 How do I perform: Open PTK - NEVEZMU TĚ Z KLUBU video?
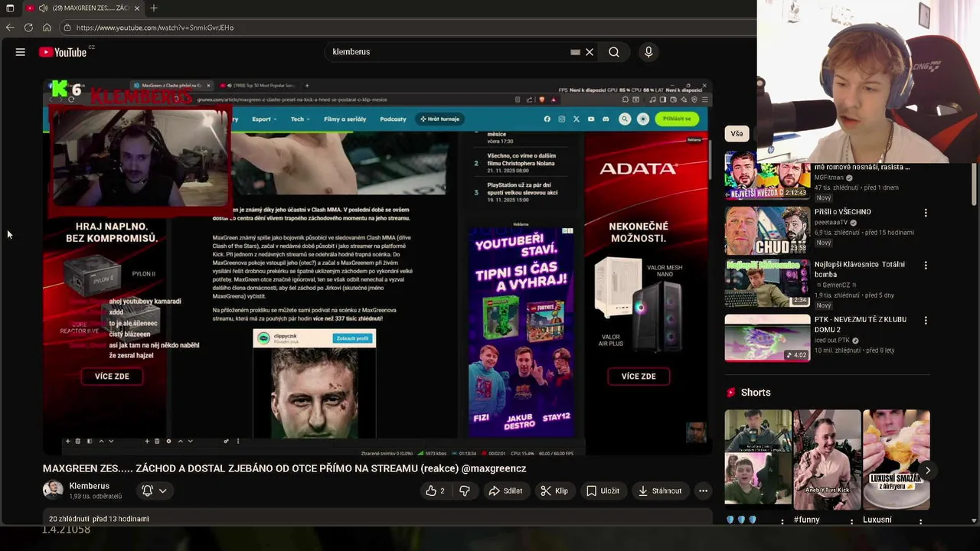coord(861,324)
